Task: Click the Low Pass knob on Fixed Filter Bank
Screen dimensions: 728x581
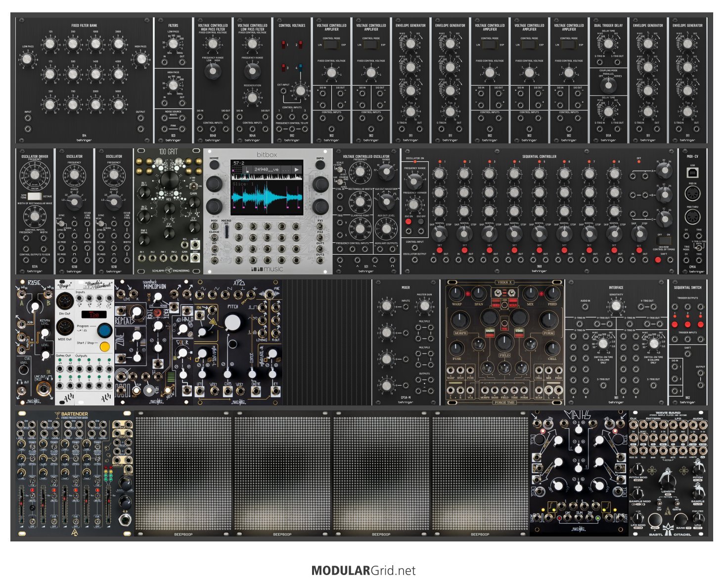Action: [27, 59]
